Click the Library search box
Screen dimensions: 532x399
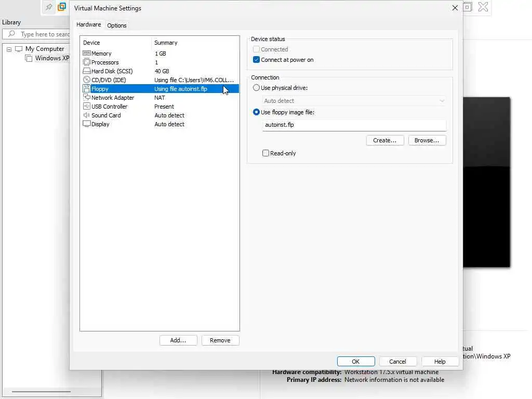coord(36,34)
